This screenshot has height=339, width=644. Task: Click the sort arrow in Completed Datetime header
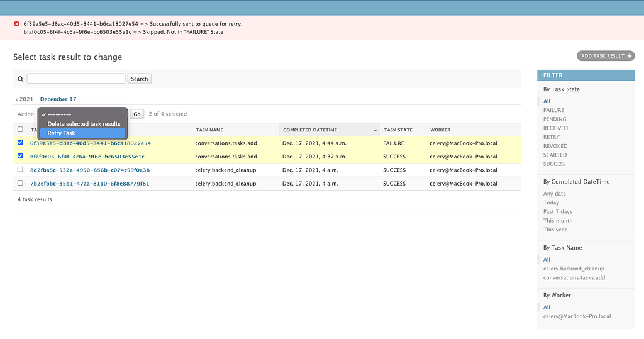coord(375,131)
